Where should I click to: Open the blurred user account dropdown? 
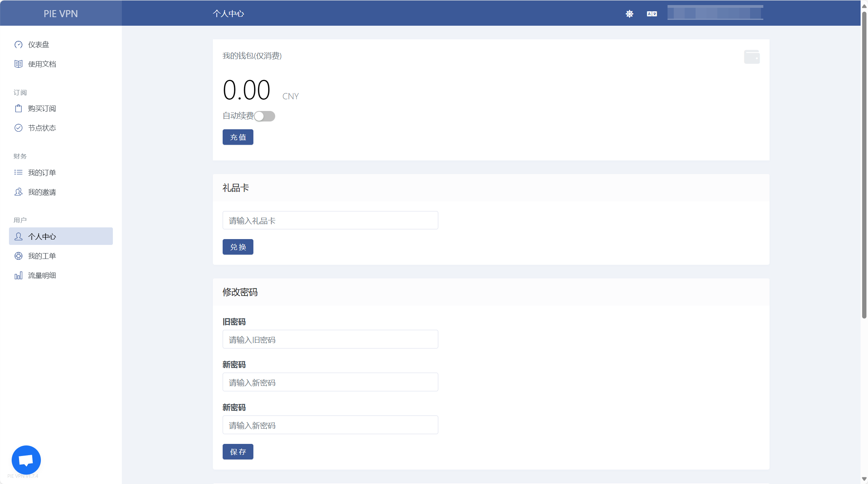[715, 13]
